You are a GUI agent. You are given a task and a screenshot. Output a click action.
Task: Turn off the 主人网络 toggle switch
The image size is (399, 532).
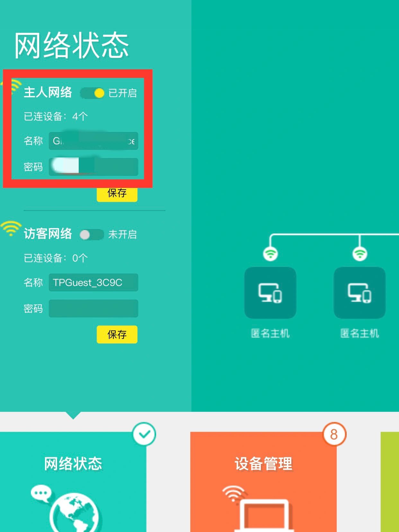coord(93,93)
